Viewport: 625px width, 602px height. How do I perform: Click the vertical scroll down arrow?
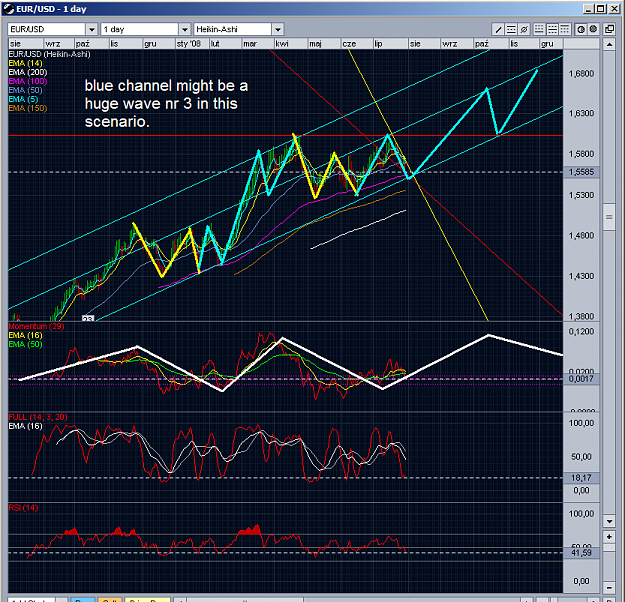click(x=609, y=521)
